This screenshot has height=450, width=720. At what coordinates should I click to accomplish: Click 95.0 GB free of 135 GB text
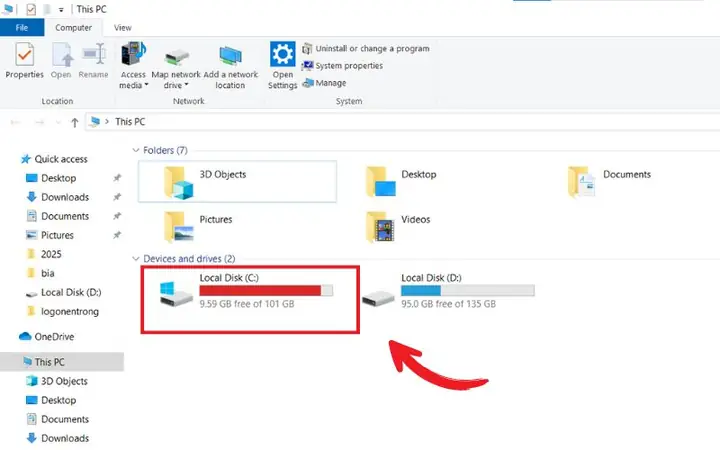(448, 304)
